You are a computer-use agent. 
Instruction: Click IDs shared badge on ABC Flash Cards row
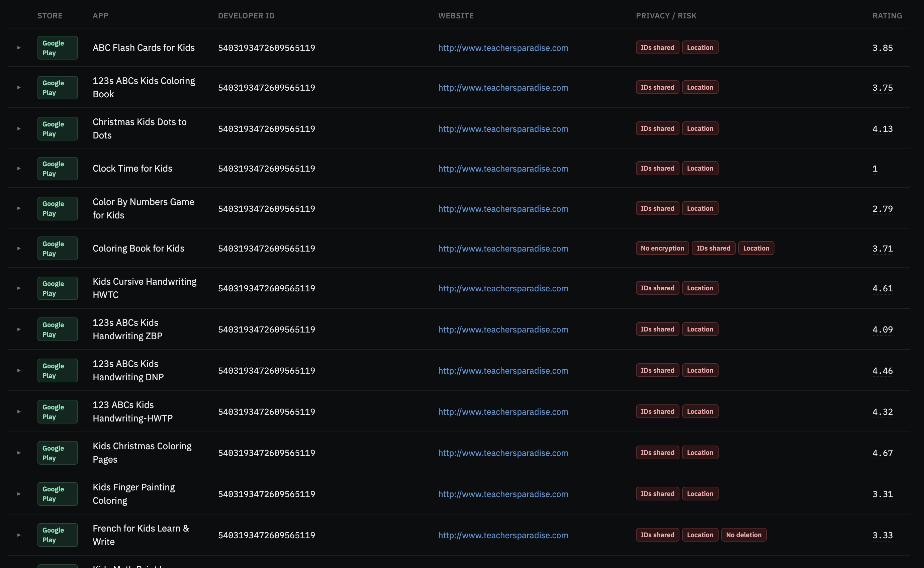(657, 48)
